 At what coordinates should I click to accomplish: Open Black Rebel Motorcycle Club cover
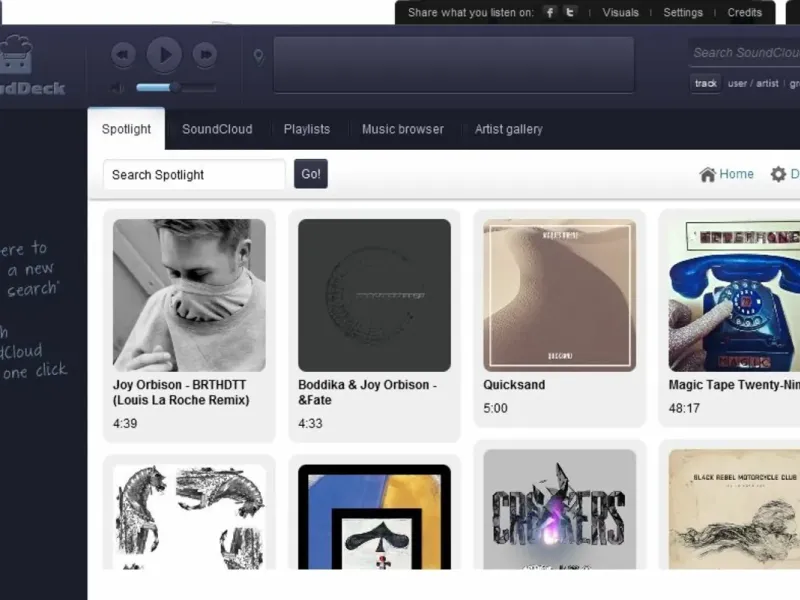(x=734, y=509)
